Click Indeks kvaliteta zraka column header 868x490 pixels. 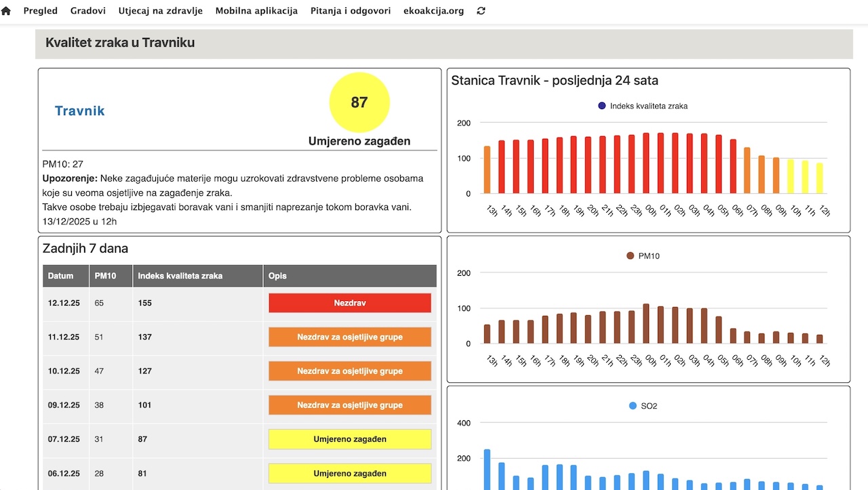198,276
